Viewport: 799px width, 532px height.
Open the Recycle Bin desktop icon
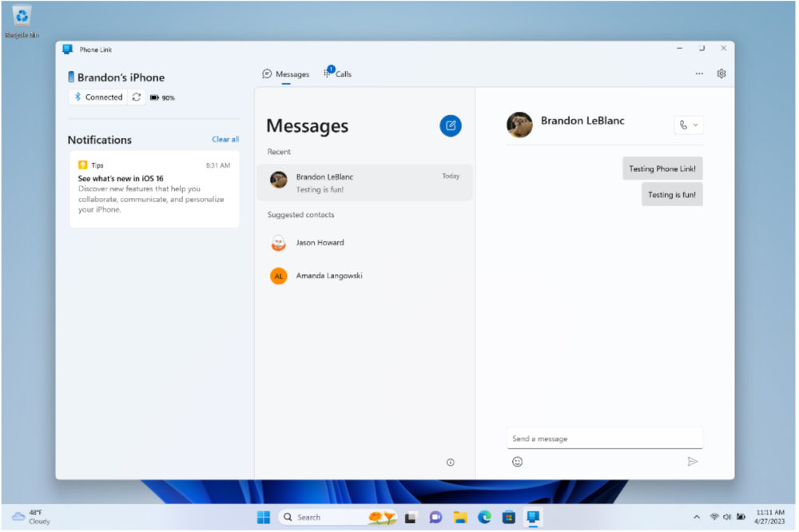(22, 22)
